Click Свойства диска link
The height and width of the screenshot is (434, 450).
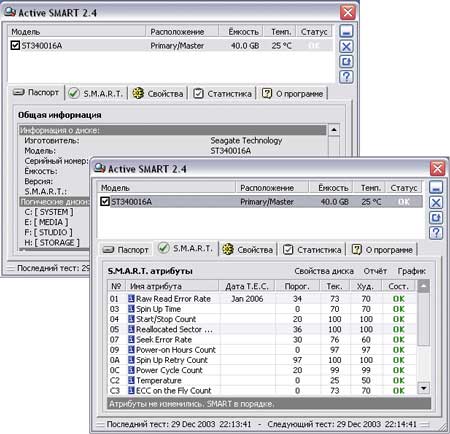coord(324,271)
